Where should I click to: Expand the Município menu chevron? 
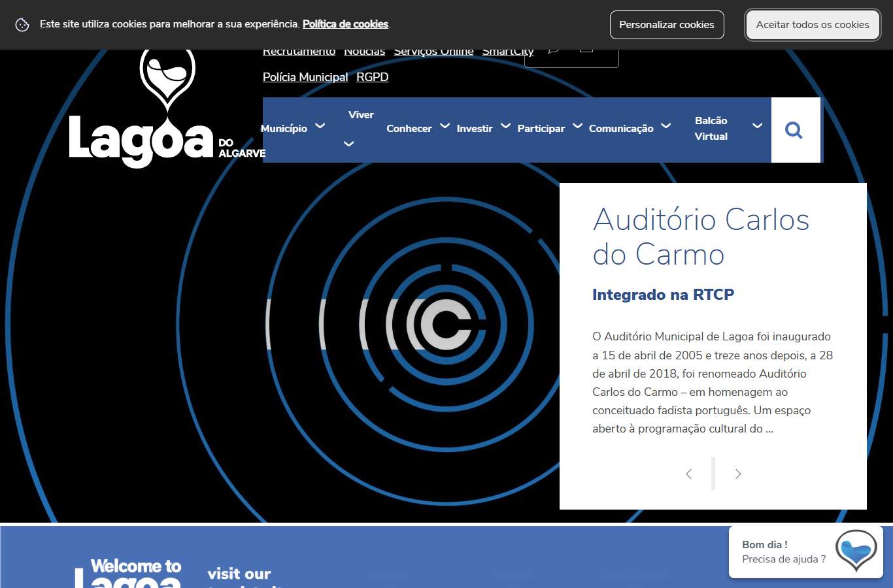320,125
